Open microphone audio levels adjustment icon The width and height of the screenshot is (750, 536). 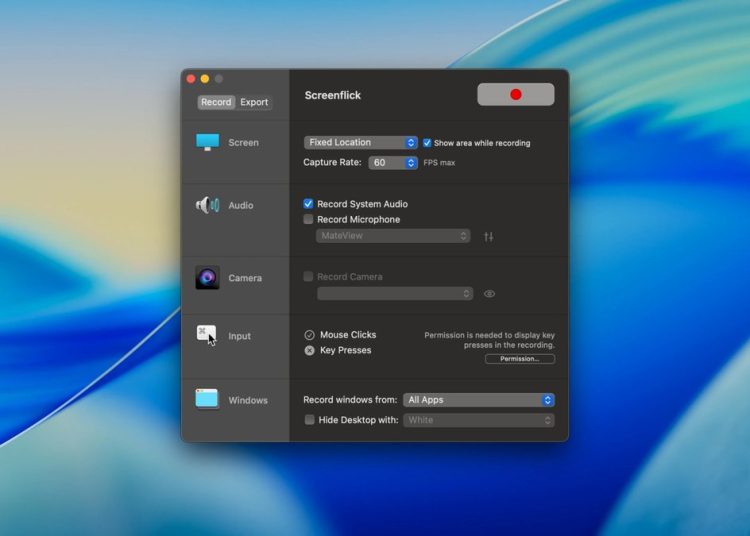pyautogui.click(x=489, y=237)
